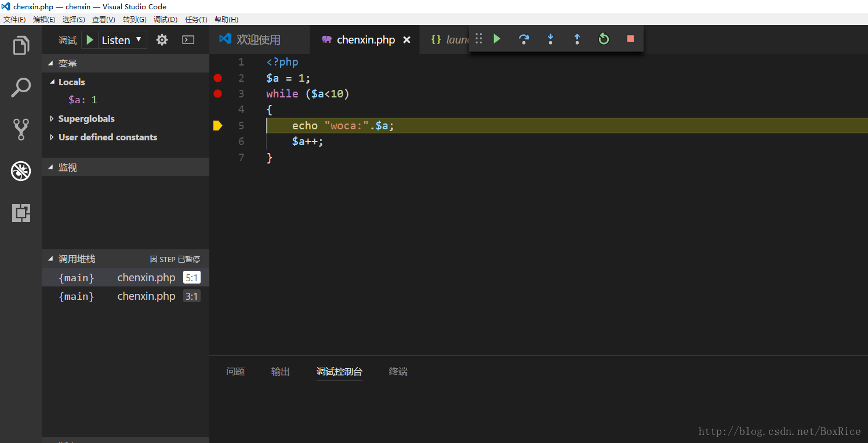Click the <?php line in editor
The width and height of the screenshot is (868, 443).
point(282,62)
